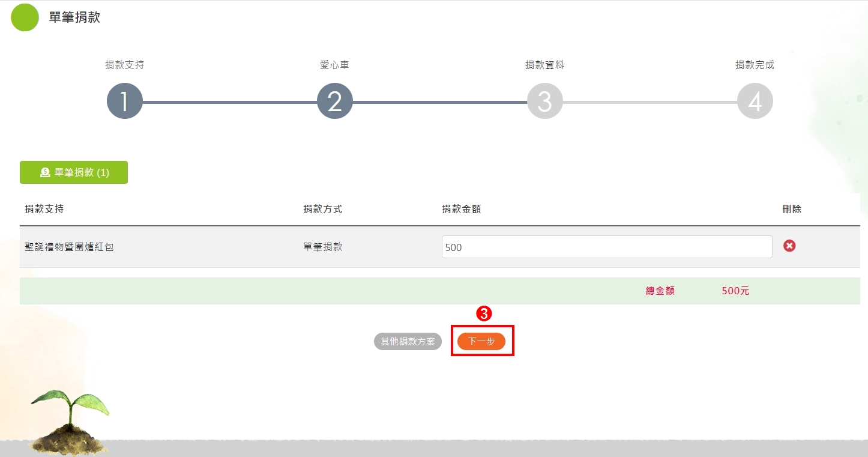The image size is (868, 457).
Task: Click the 捐款方式 column header
Action: [322, 209]
